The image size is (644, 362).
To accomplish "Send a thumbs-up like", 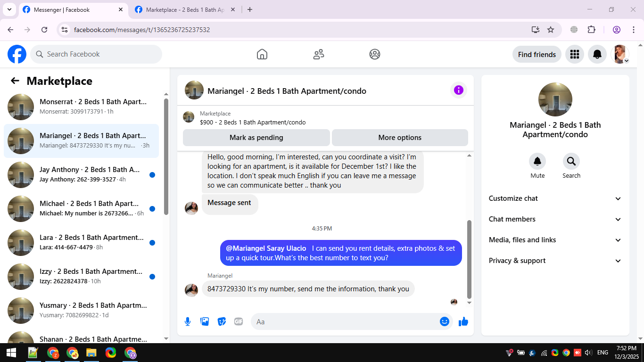I will click(463, 321).
